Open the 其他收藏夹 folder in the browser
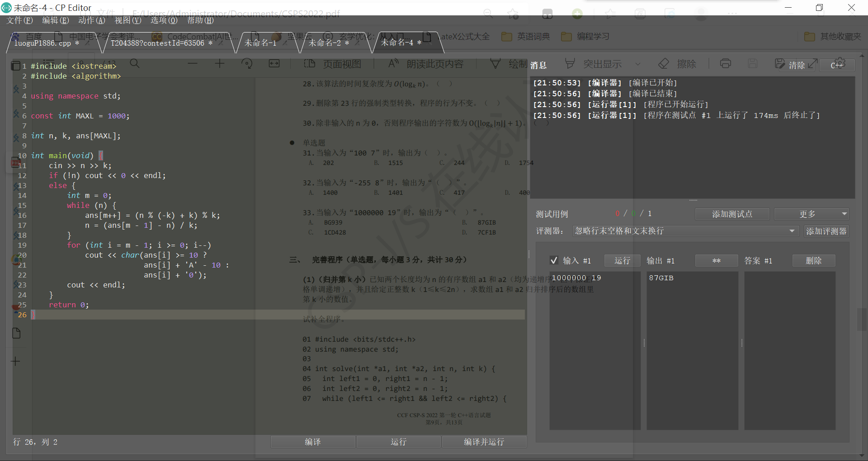This screenshot has height=461, width=868. coord(833,37)
